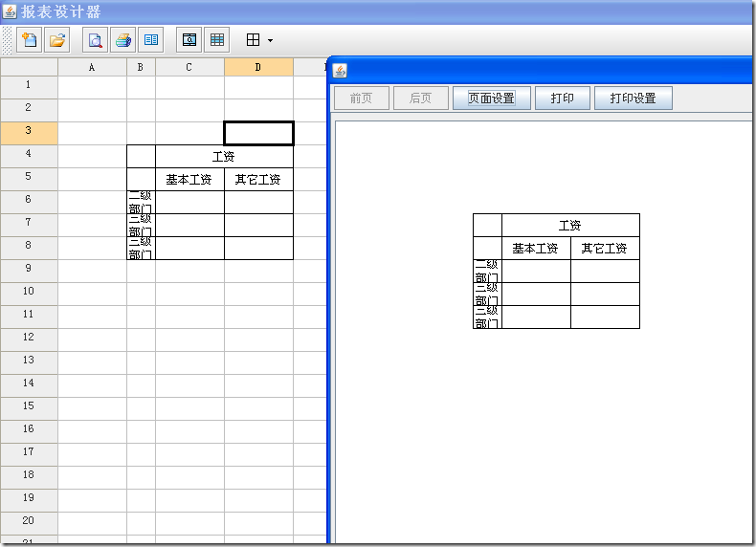The height and width of the screenshot is (547, 756).
Task: Click the printer icon in toolbar
Action: tap(123, 40)
